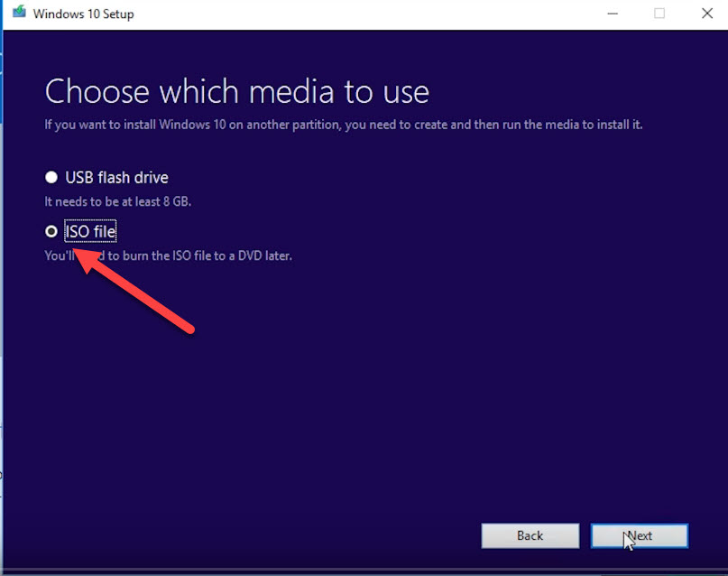The width and height of the screenshot is (728, 576).
Task: Click the Next button
Action: click(x=640, y=535)
